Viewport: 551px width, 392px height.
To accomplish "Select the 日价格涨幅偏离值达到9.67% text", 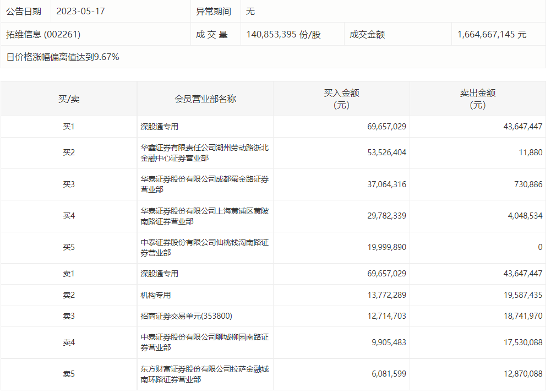I will pos(63,57).
